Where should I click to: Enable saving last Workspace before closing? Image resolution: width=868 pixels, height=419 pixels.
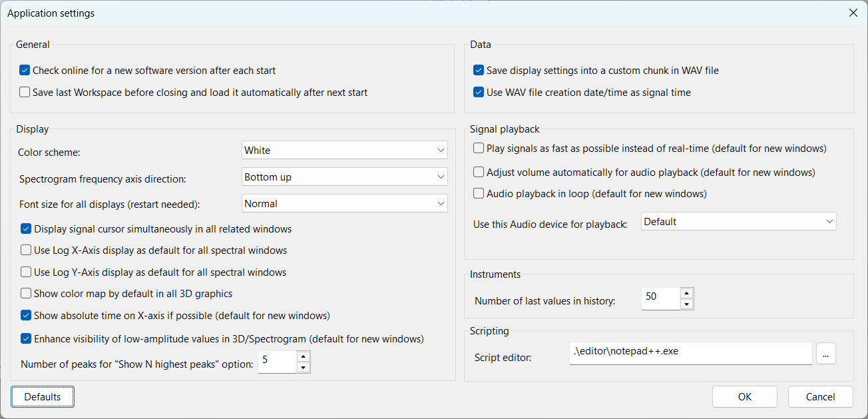coord(25,93)
